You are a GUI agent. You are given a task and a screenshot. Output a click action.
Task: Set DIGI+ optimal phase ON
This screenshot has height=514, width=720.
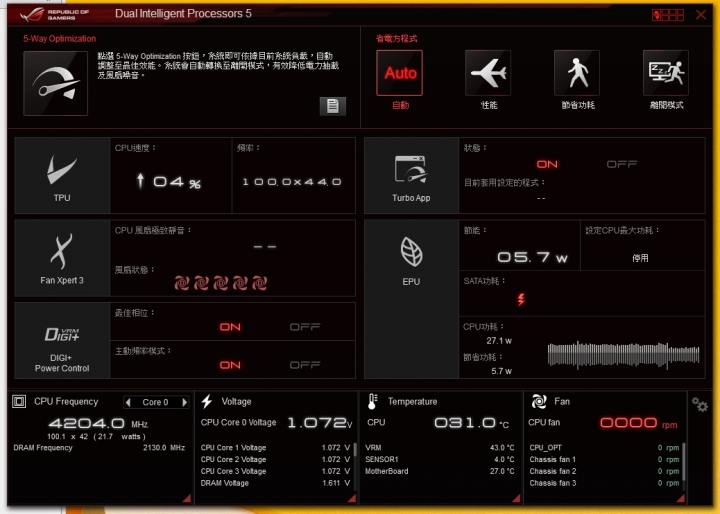click(230, 327)
